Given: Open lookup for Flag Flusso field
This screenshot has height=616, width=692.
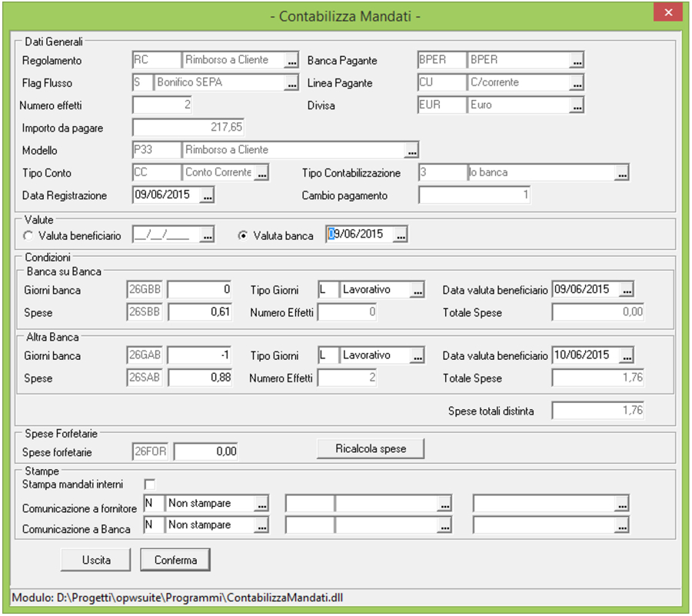Looking at the screenshot, I should point(291,83).
